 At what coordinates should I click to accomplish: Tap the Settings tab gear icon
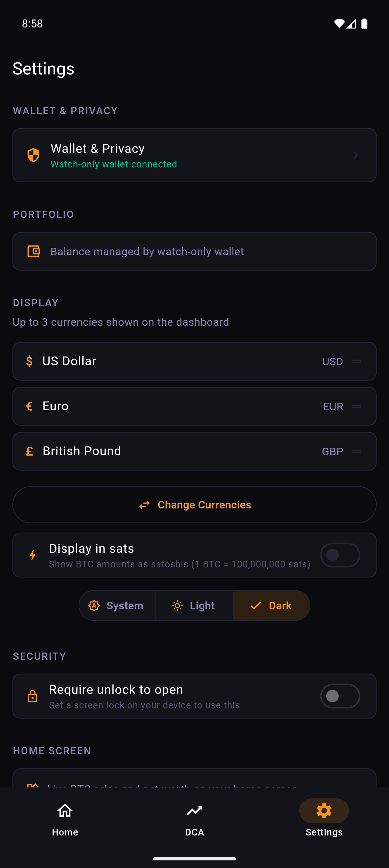324,811
